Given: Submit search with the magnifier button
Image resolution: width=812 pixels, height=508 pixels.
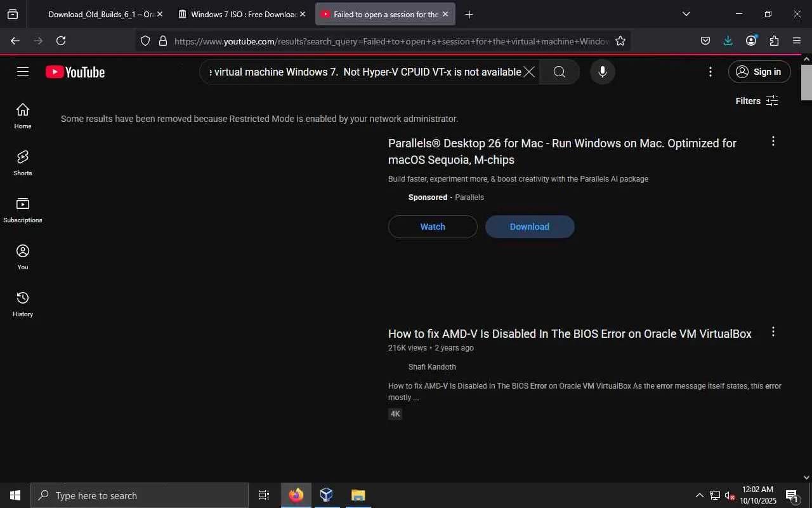Looking at the screenshot, I should tap(560, 72).
